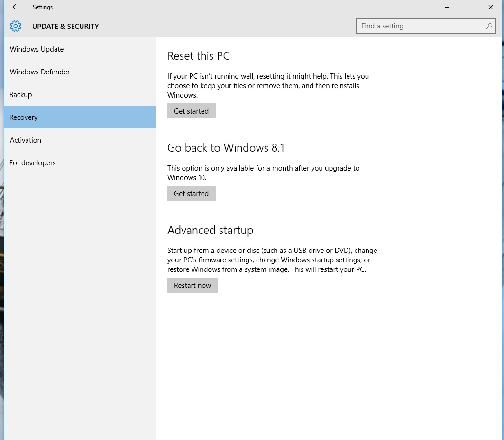Click the Update & Security gear icon

[16, 26]
